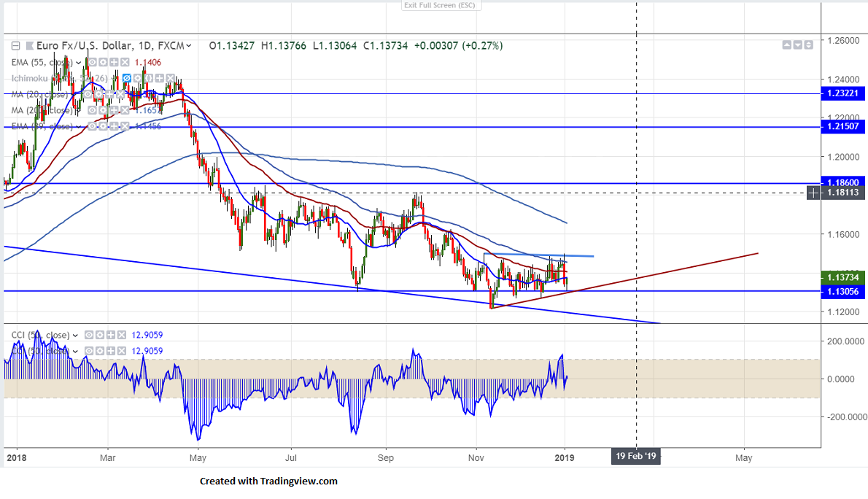Click the plus icon on the MA (20) row
The height and width of the screenshot is (499, 868).
coord(109,94)
